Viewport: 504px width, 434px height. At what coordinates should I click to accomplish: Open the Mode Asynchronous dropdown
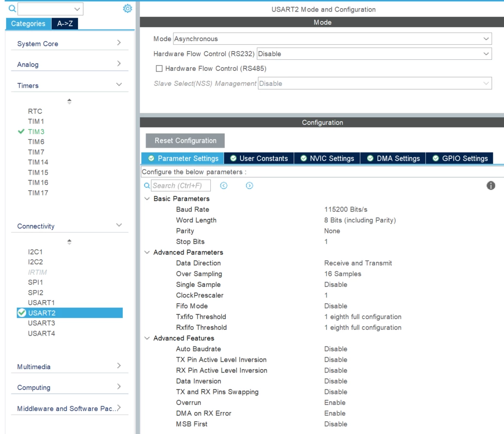332,39
